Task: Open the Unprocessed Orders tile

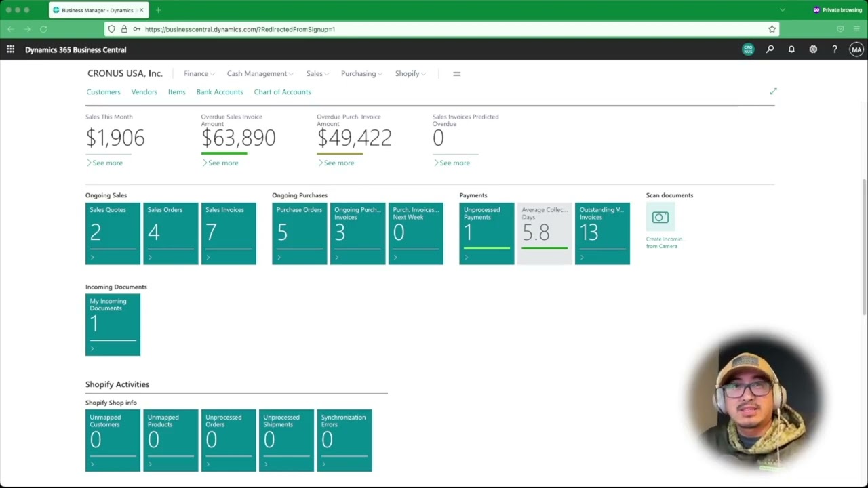Action: [229, 441]
